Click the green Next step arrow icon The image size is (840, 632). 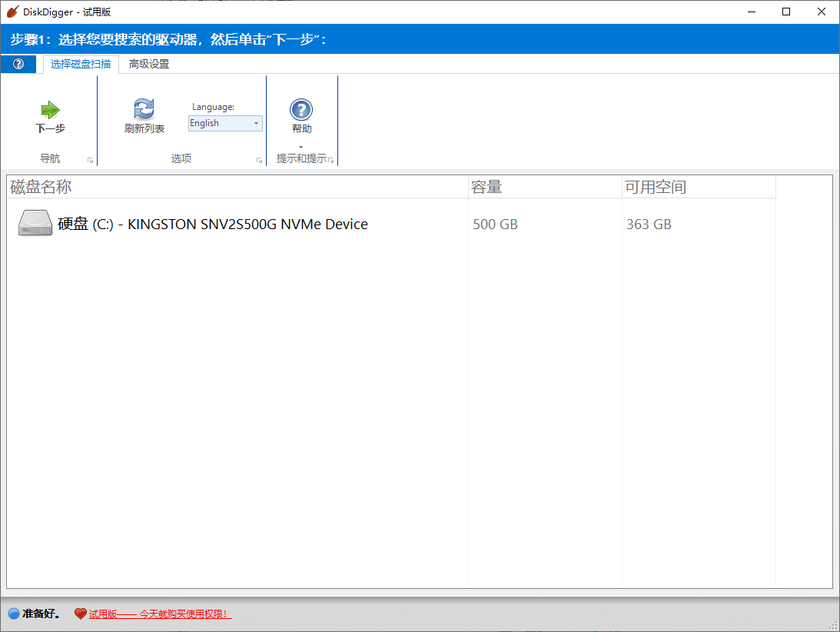pyautogui.click(x=50, y=110)
